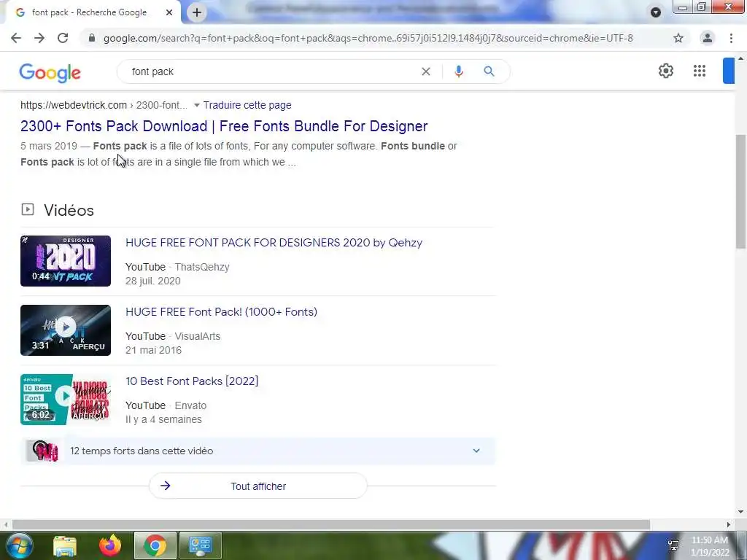Viewport: 747px width, 560px height.
Task: Go to Google homepage via logo
Action: (50, 73)
